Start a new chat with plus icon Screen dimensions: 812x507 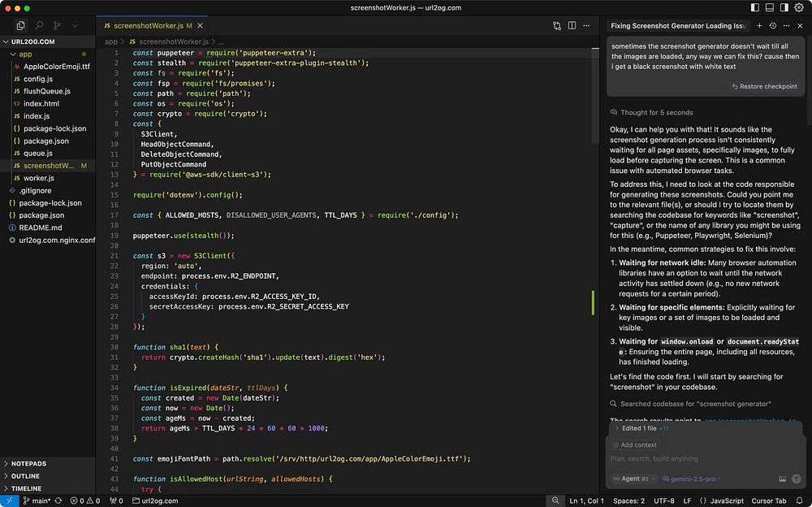click(760, 26)
